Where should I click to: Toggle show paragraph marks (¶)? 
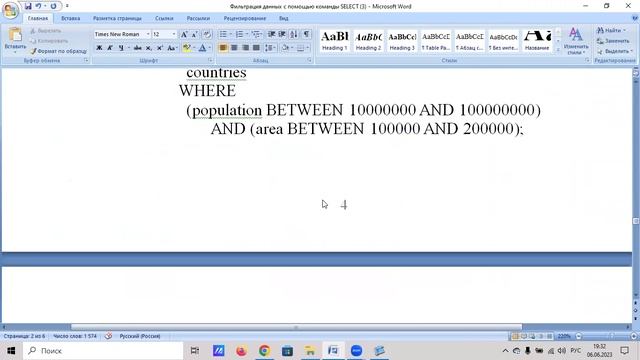click(306, 34)
